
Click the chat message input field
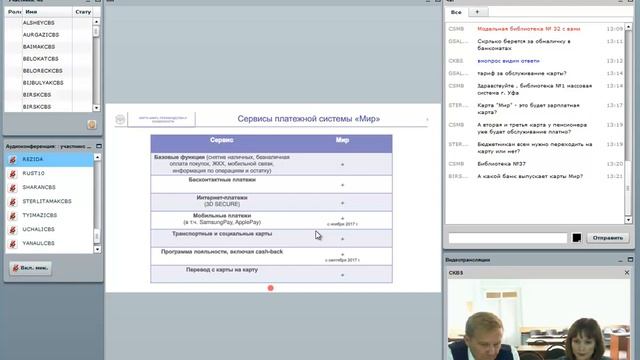508,238
